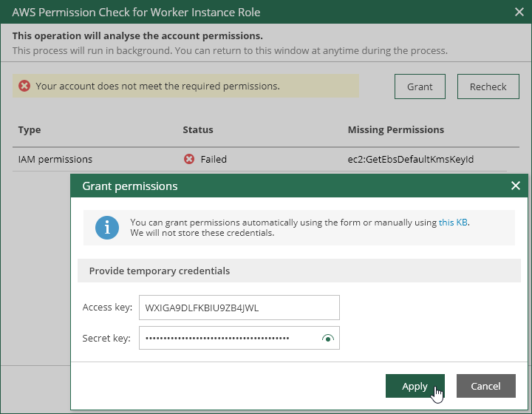This screenshot has width=532, height=414.
Task: Open the 'this KB' link
Action: point(453,223)
